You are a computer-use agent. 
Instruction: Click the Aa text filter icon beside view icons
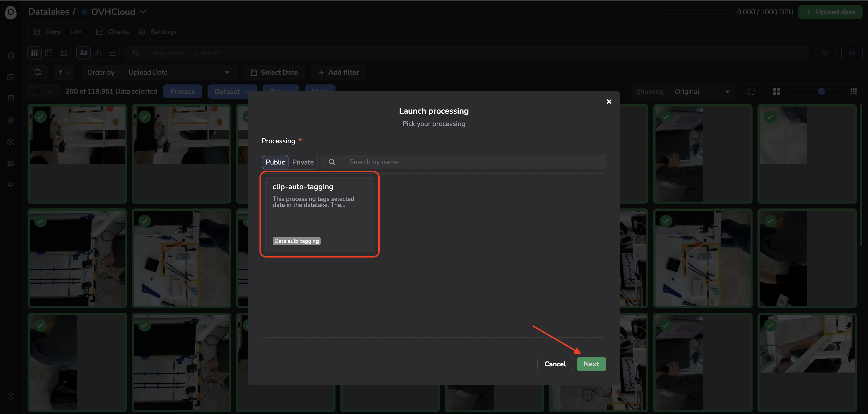tap(84, 53)
